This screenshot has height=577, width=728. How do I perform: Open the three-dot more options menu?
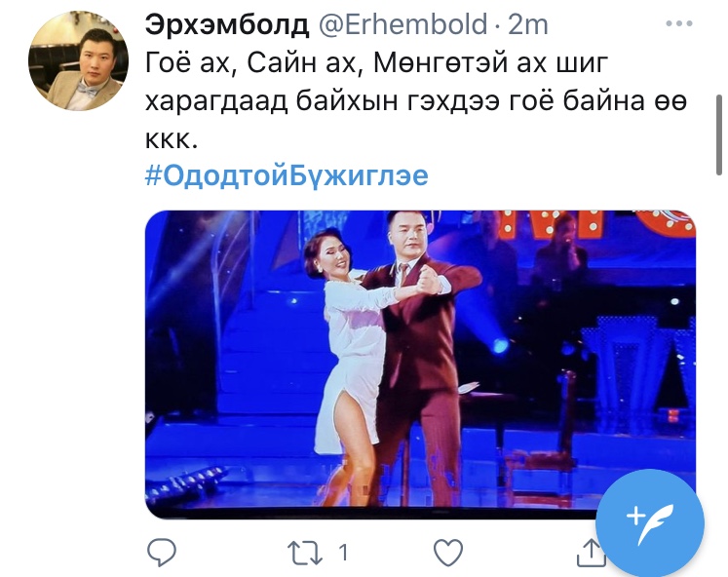pyautogui.click(x=679, y=23)
